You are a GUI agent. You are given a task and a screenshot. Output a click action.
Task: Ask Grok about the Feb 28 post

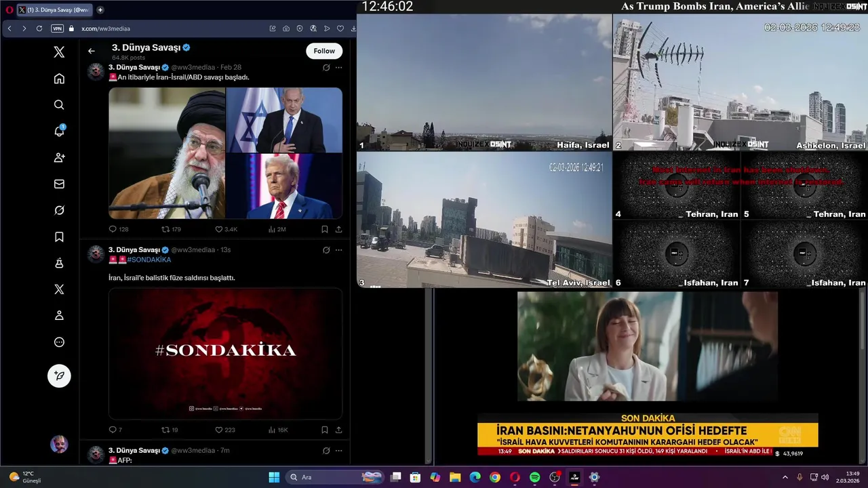point(326,68)
